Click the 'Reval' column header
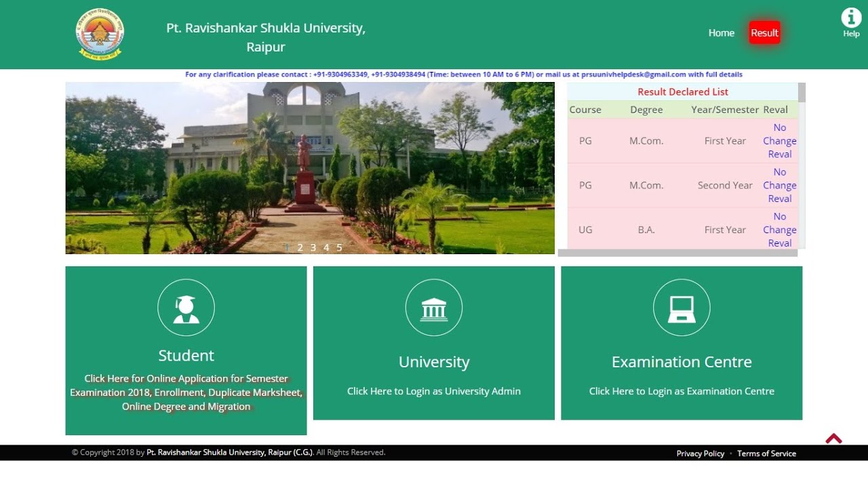 click(x=776, y=110)
